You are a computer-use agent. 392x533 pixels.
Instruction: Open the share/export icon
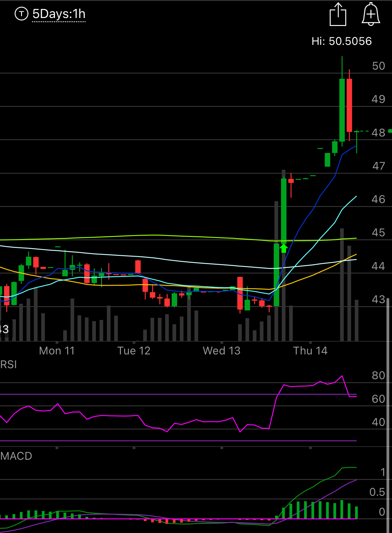tap(338, 14)
